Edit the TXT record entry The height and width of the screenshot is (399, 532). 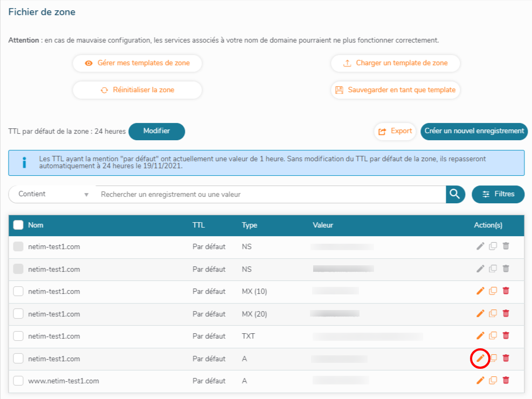480,336
